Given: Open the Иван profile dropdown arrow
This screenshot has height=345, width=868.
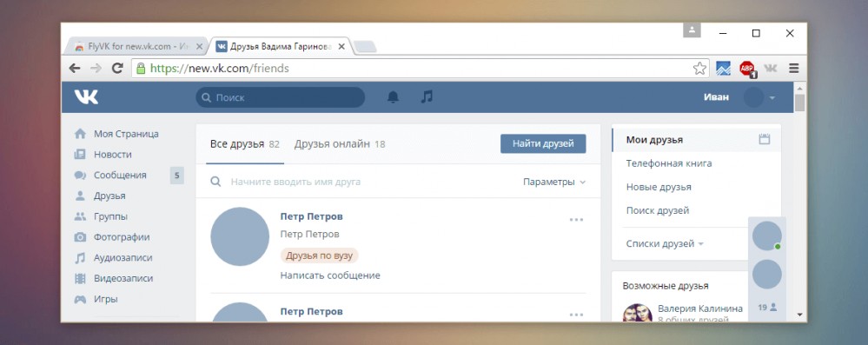Looking at the screenshot, I should click(772, 98).
